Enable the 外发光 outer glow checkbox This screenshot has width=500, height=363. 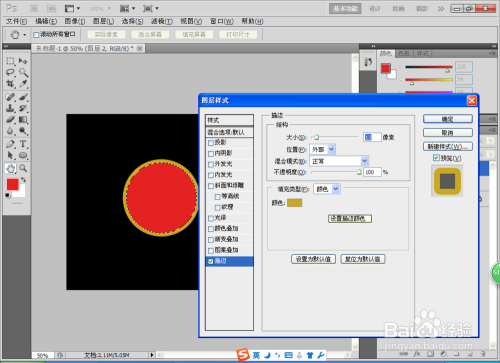(x=211, y=164)
